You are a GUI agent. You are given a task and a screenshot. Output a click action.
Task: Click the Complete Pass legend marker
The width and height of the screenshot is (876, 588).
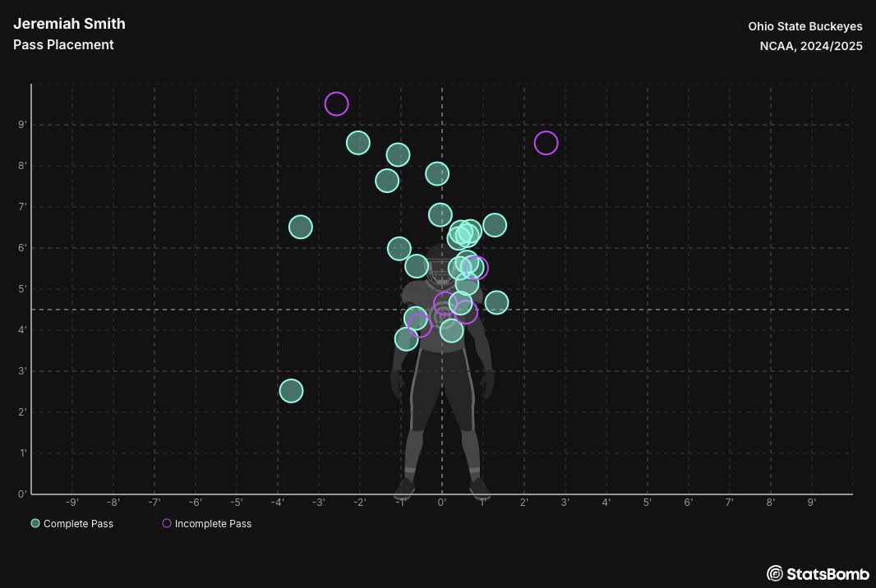pyautogui.click(x=35, y=523)
